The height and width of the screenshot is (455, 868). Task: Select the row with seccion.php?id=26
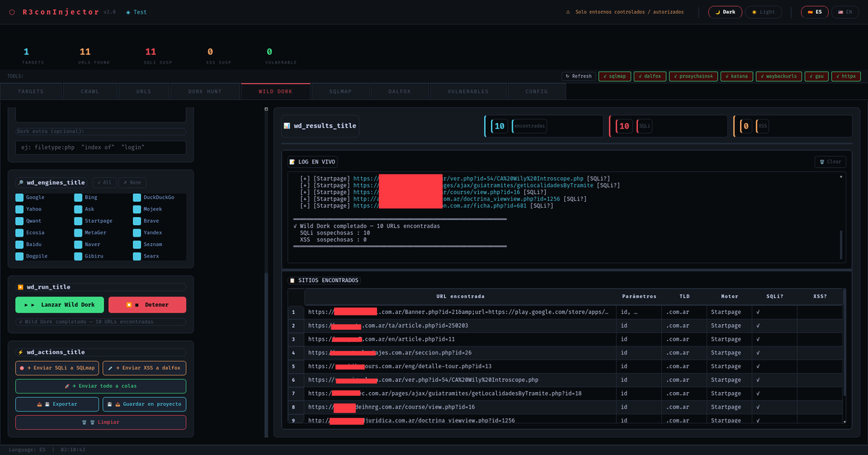click(x=566, y=352)
